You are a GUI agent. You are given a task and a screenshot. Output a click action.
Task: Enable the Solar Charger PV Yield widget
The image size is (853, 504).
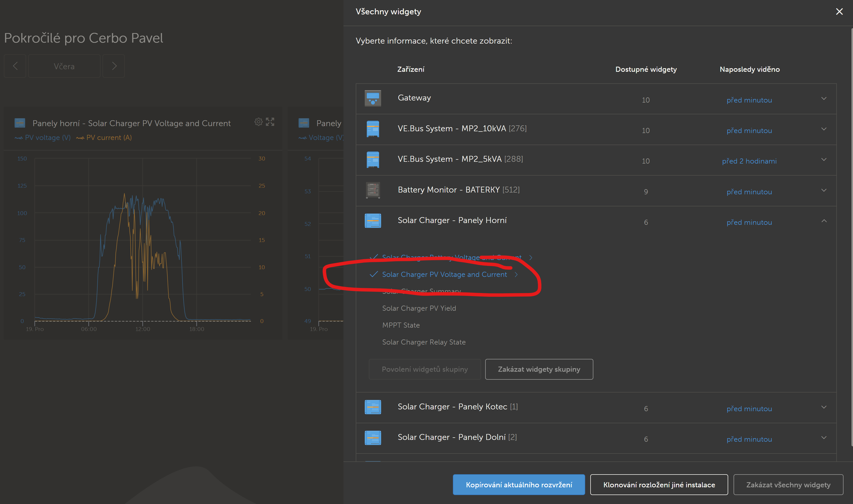pos(419,308)
